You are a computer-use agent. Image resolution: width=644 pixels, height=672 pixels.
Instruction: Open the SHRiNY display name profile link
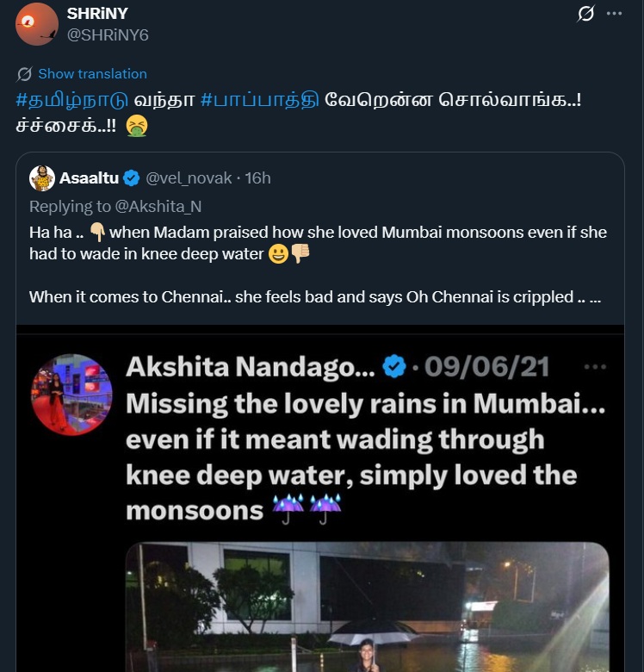pyautogui.click(x=96, y=14)
